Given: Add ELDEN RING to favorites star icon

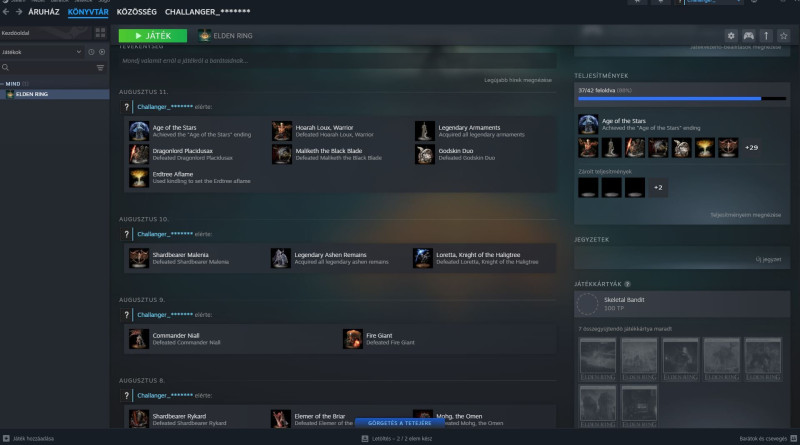Looking at the screenshot, I should (x=784, y=36).
